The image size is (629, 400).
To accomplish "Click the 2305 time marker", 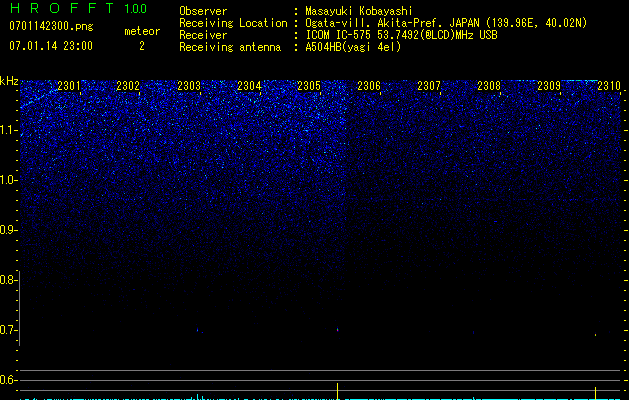I will point(309,86).
